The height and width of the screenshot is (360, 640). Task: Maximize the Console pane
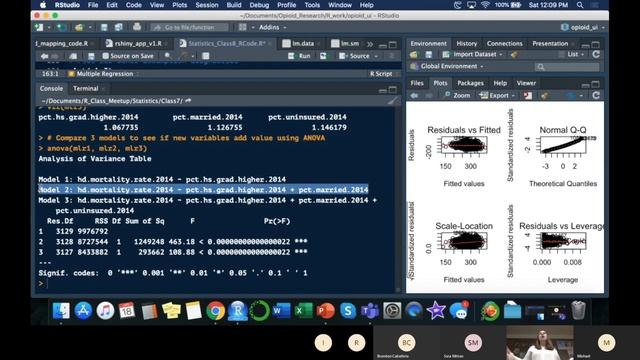(x=393, y=89)
